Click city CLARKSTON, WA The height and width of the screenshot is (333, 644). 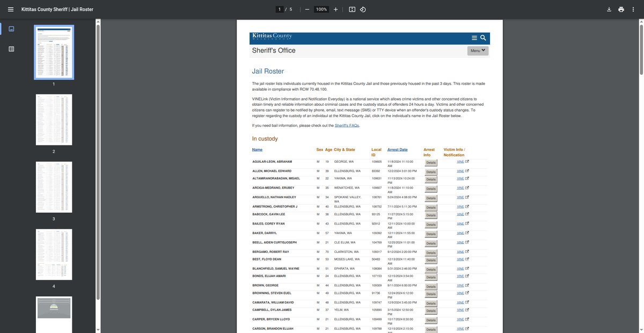[x=346, y=251]
